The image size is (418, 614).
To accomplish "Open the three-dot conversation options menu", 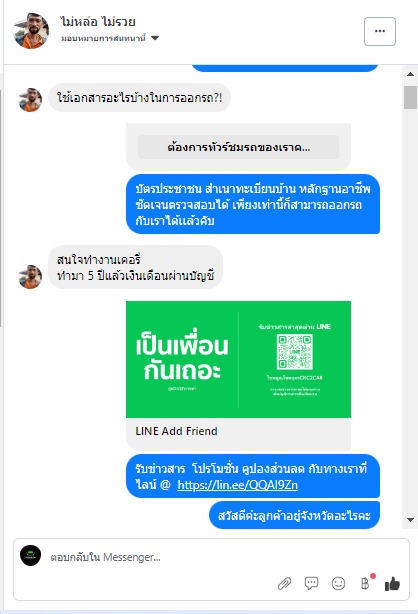I will pos(380,31).
